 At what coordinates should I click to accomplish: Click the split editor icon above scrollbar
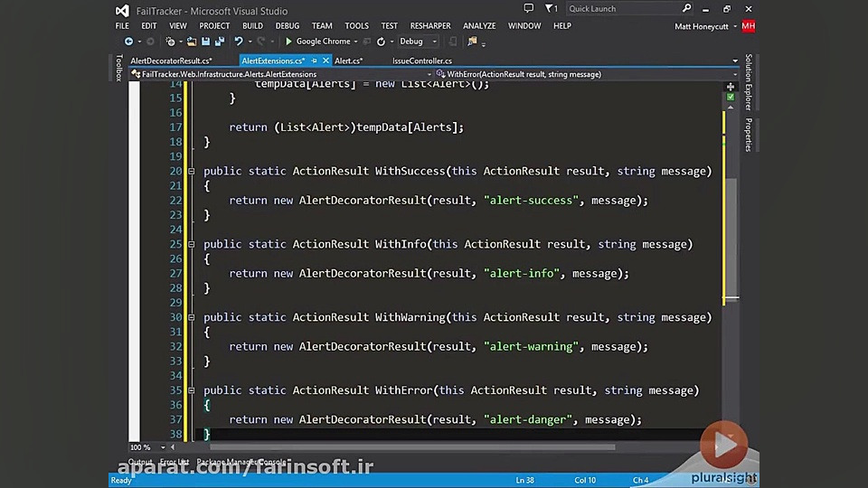pyautogui.click(x=731, y=87)
